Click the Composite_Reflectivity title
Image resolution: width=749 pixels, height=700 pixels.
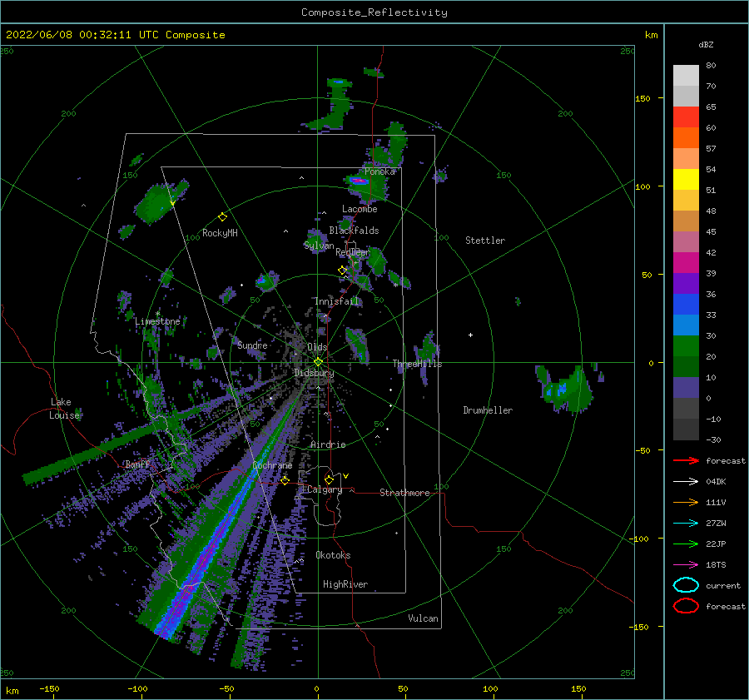(x=374, y=12)
